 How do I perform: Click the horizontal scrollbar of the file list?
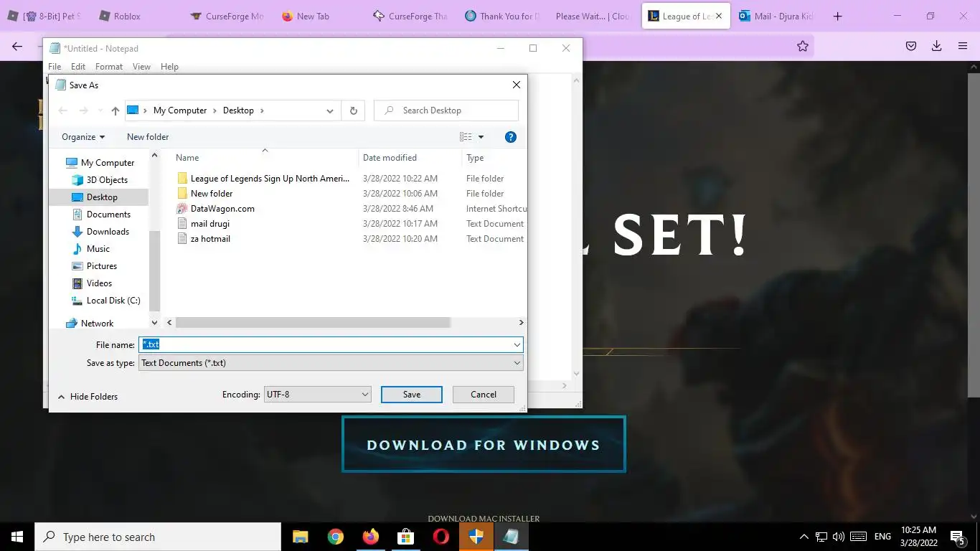(x=313, y=323)
